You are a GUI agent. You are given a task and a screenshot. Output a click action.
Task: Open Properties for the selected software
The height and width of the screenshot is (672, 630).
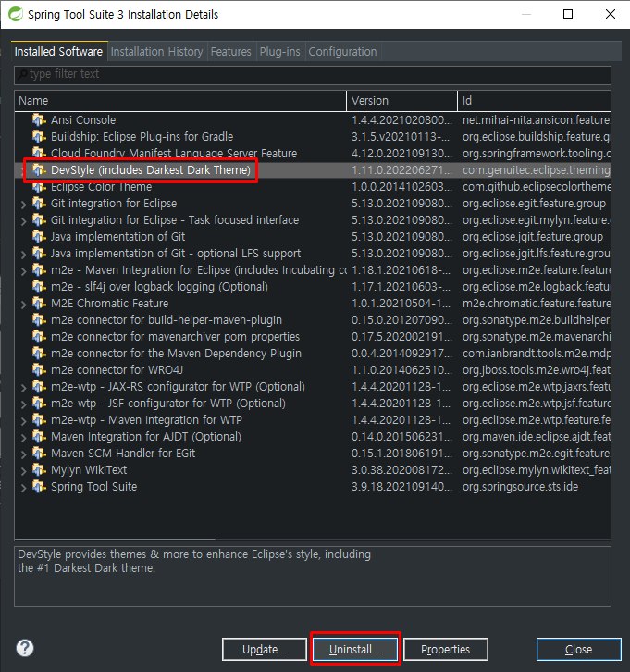(445, 649)
